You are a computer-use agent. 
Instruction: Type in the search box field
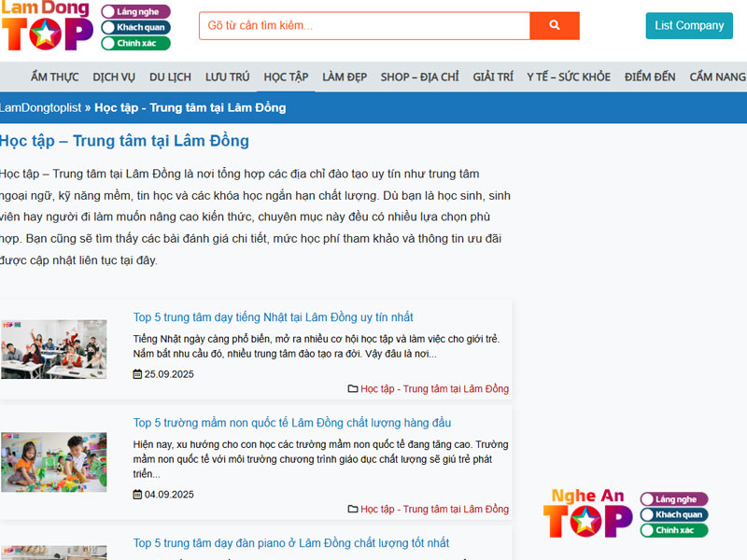[x=364, y=26]
